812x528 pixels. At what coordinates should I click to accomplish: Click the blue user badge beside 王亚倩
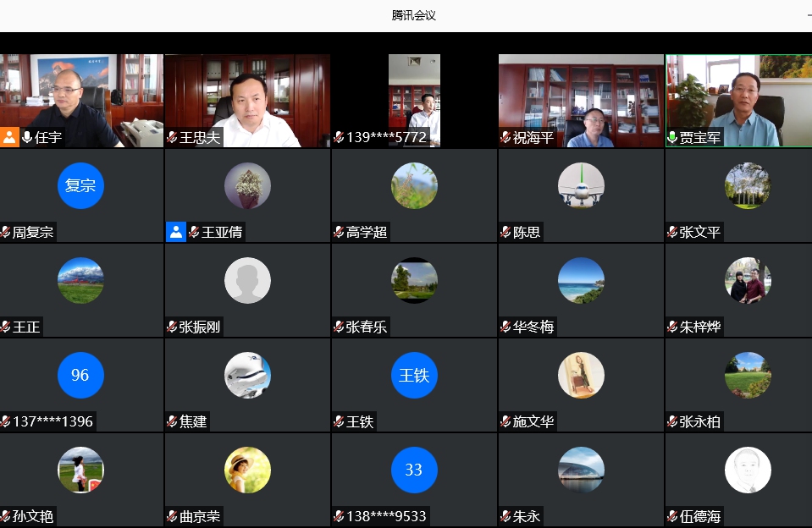pos(176,232)
